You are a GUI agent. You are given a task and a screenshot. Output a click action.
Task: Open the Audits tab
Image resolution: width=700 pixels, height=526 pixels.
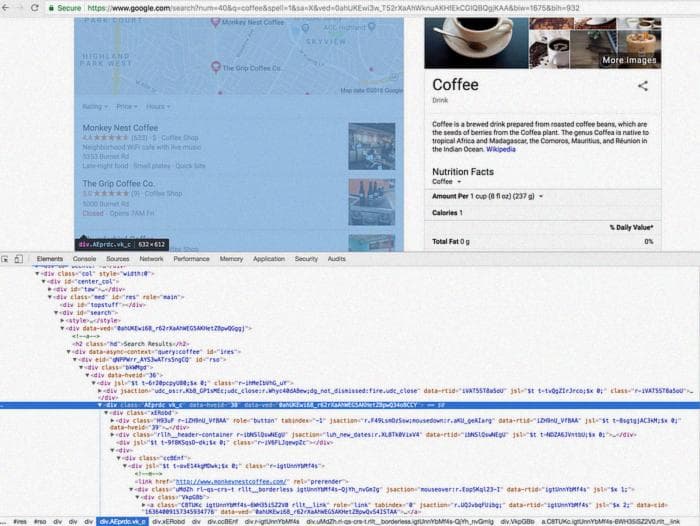(x=336, y=259)
